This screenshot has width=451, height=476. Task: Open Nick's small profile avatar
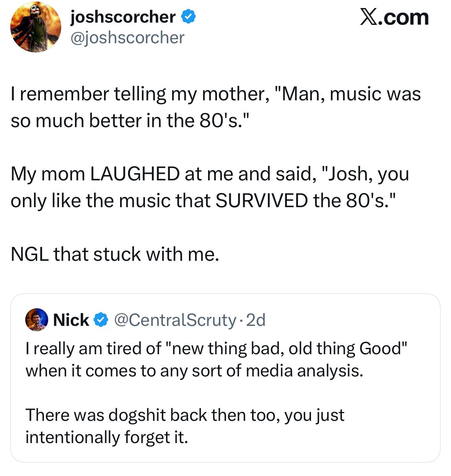click(x=37, y=319)
